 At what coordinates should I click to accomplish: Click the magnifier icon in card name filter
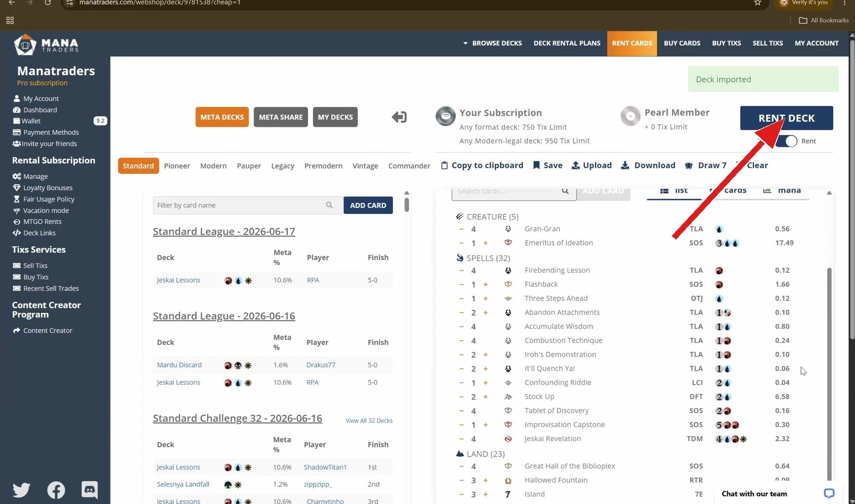point(329,205)
